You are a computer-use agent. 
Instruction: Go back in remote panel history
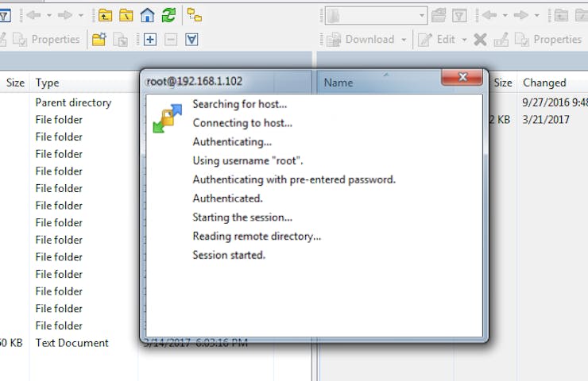(489, 15)
